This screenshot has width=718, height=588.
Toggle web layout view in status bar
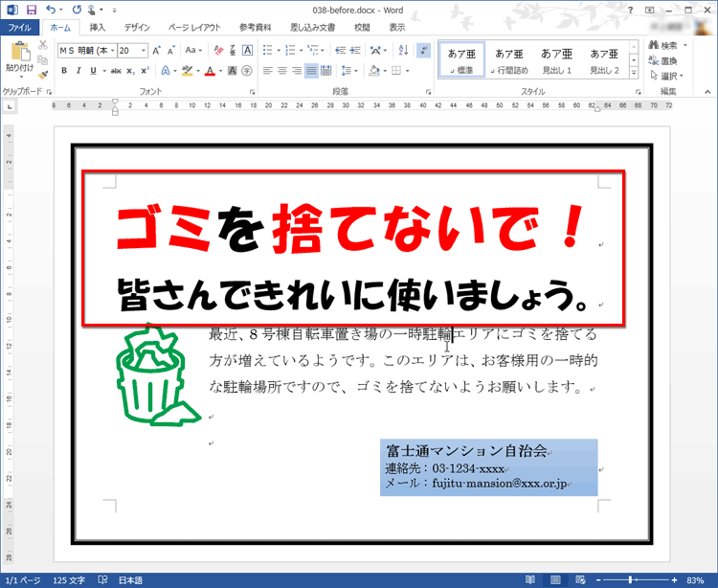pos(580,580)
